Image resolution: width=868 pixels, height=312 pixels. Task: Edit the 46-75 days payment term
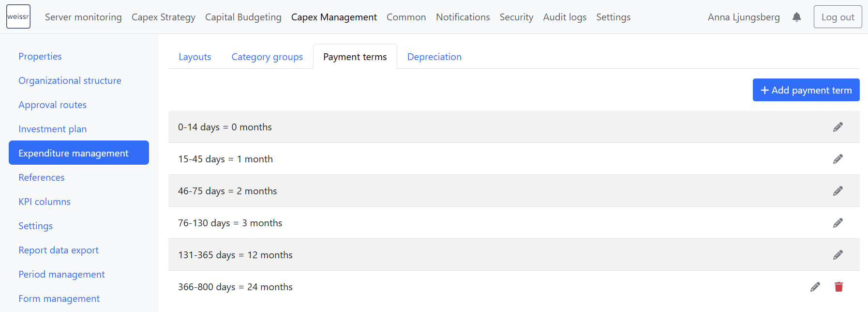coord(838,191)
